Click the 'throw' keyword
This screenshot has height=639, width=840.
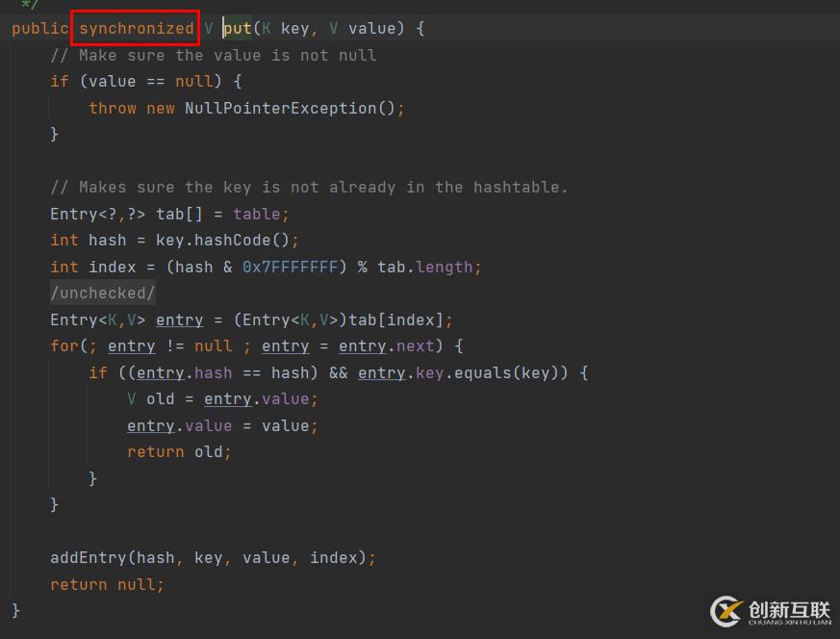click(113, 108)
